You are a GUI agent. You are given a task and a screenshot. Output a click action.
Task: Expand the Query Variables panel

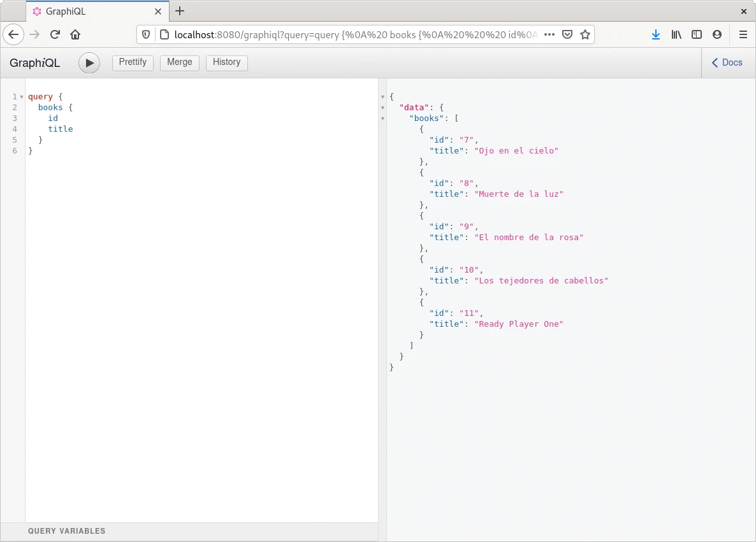click(67, 531)
